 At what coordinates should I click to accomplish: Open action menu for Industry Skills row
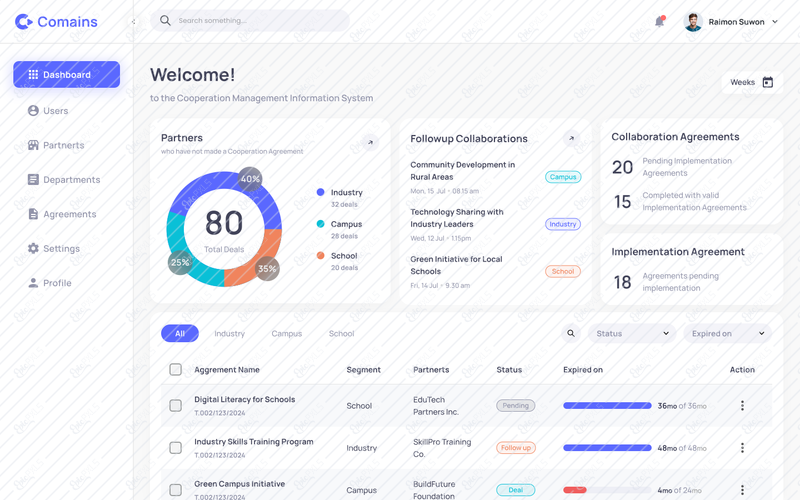click(x=742, y=447)
